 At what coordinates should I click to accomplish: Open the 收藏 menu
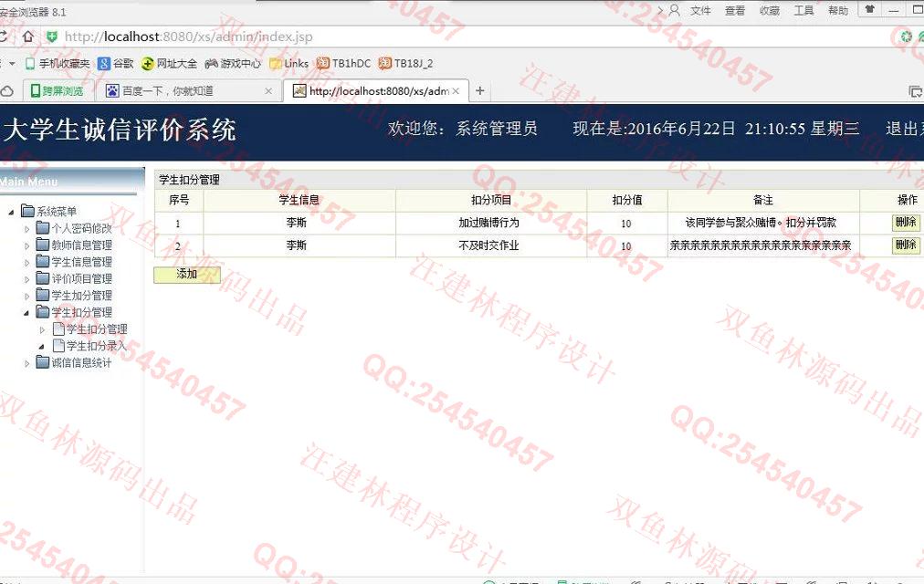(770, 10)
